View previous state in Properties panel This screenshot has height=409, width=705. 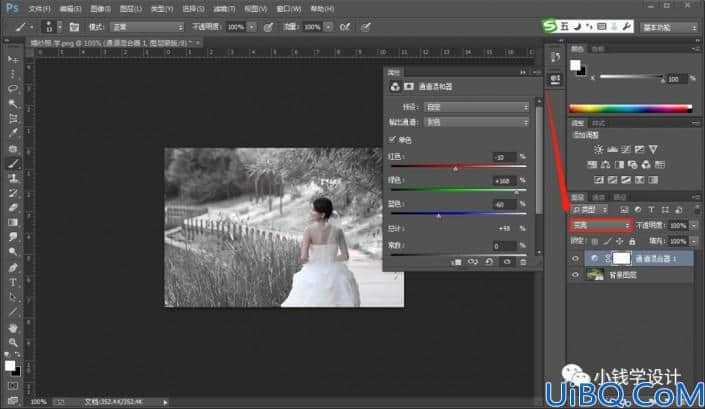coord(473,262)
